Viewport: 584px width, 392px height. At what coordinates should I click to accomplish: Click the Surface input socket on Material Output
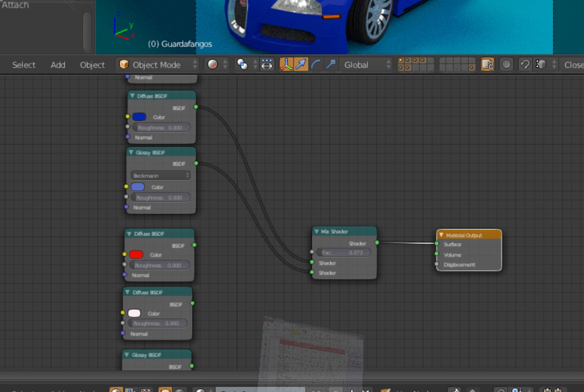pyautogui.click(x=437, y=244)
